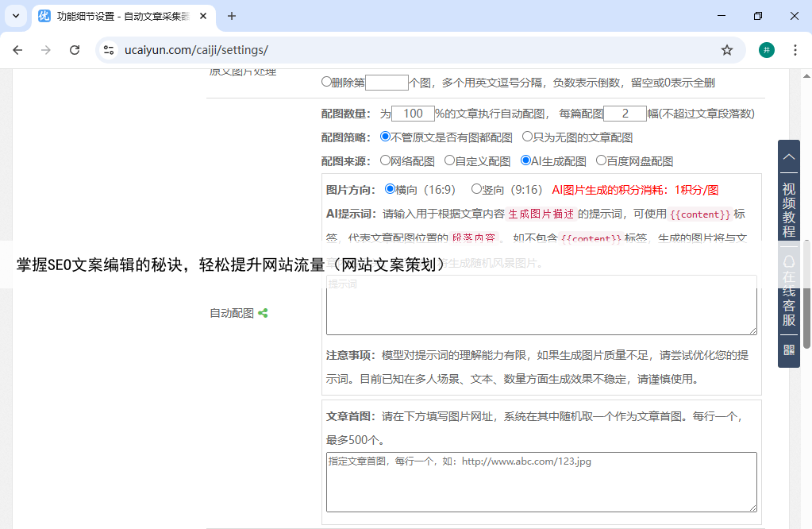Click the profile avatar in toolbar
The image size is (812, 529).
pyautogui.click(x=766, y=50)
